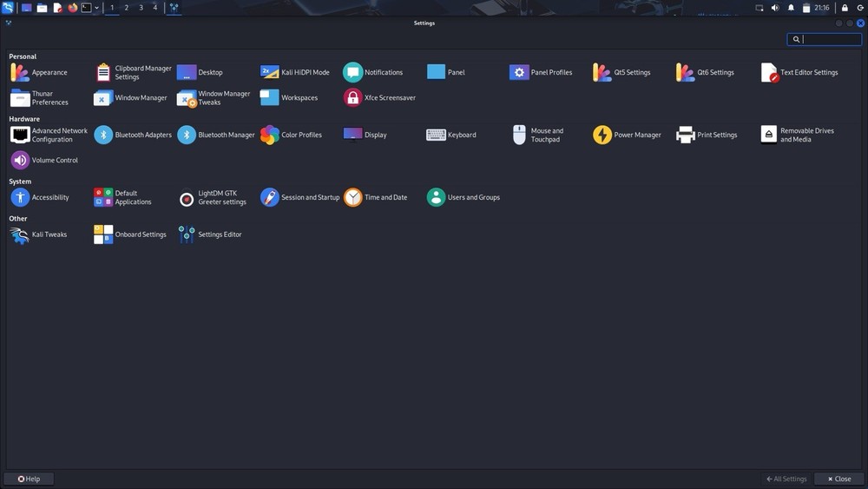Open Volume Control
Viewport: 868px width, 489px height.
(x=44, y=161)
